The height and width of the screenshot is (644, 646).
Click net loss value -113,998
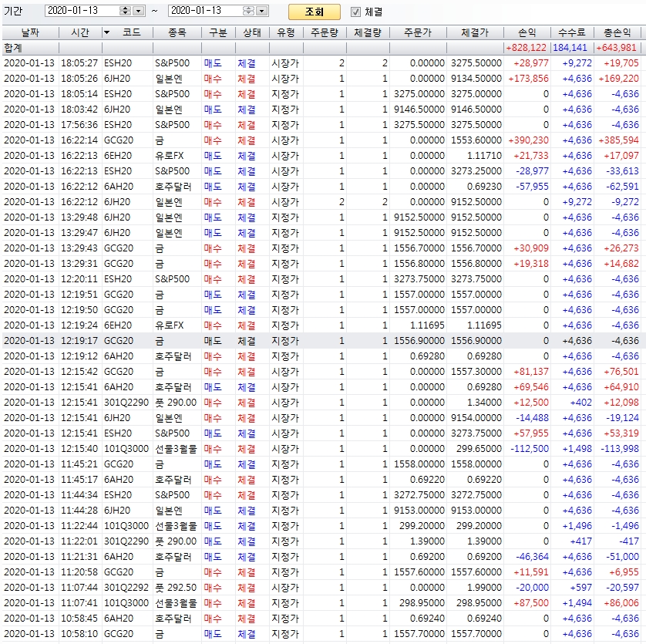pyautogui.click(x=620, y=449)
